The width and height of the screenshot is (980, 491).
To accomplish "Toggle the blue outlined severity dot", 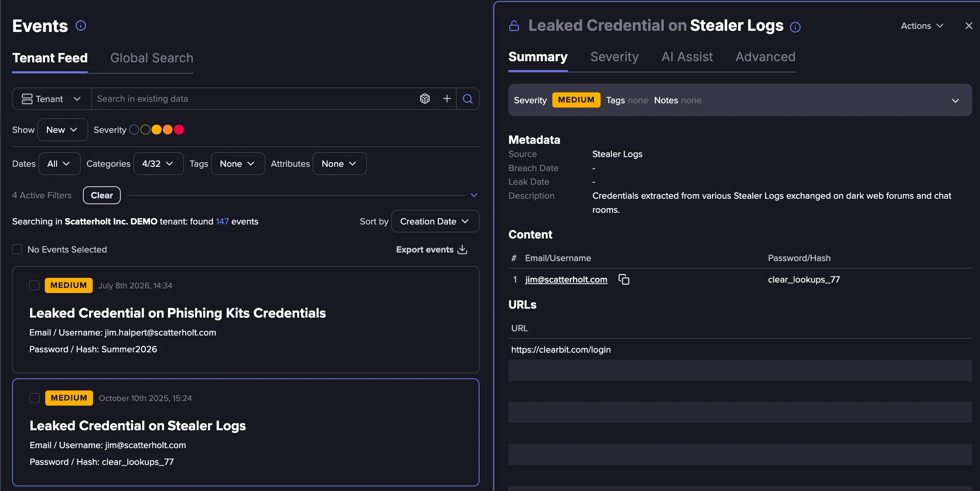I will click(x=134, y=130).
